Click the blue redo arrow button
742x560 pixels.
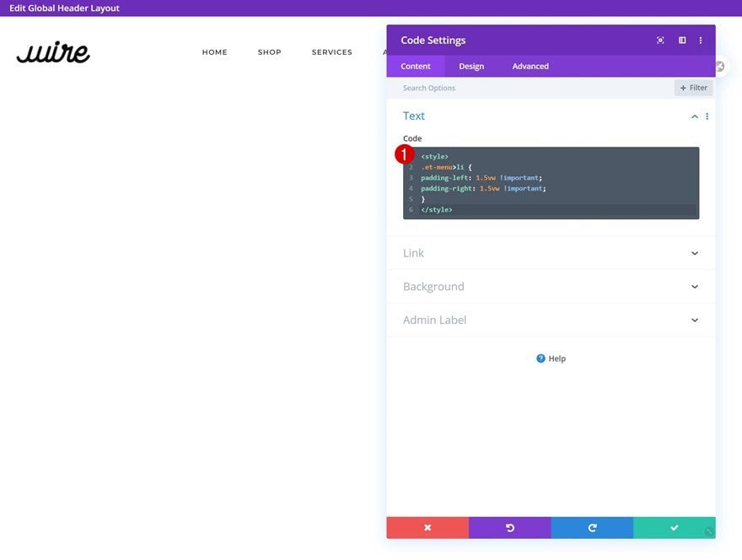pyautogui.click(x=592, y=527)
